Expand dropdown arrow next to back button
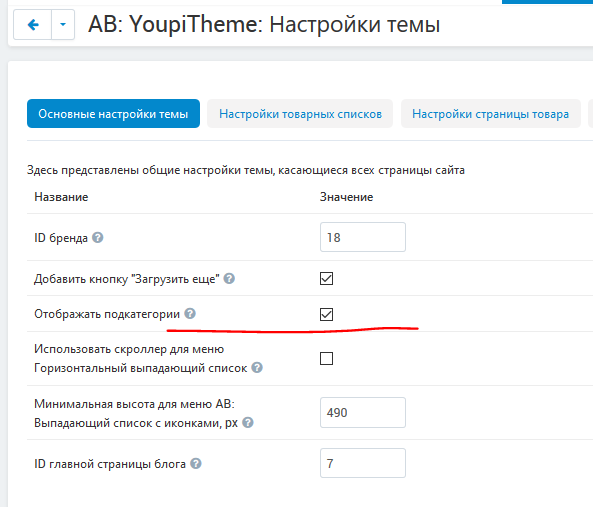Image resolution: width=593 pixels, height=507 pixels. 63,25
